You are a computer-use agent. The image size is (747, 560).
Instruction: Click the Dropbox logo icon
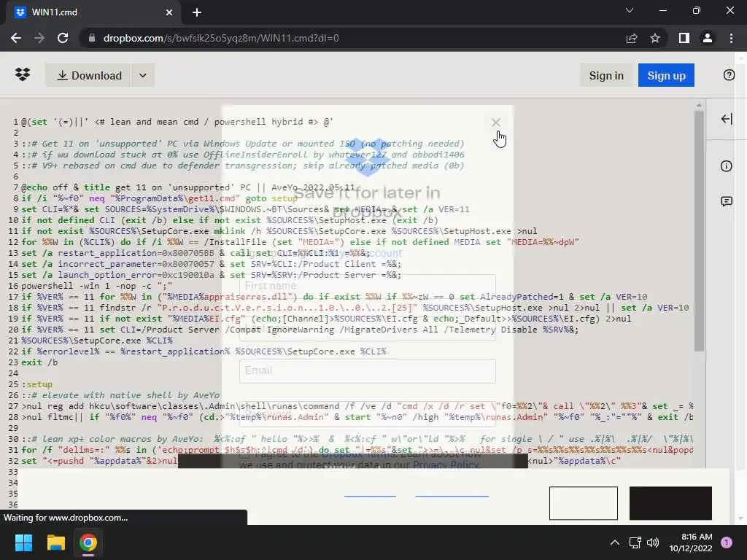coord(23,75)
